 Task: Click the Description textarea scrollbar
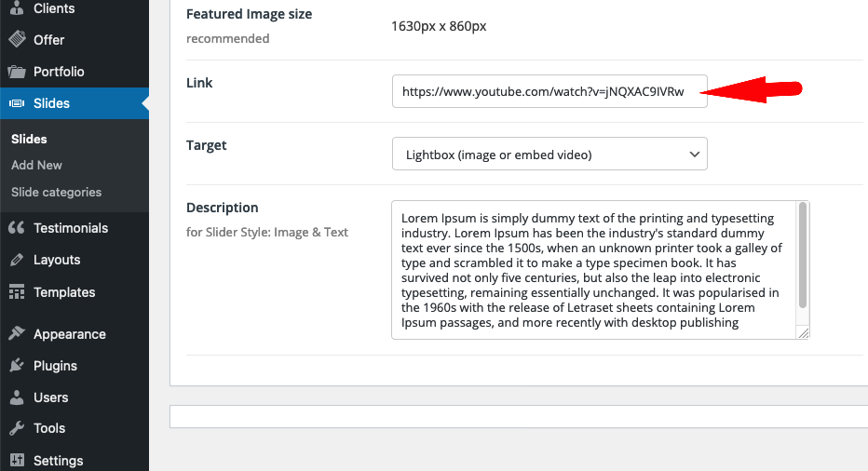(x=803, y=256)
